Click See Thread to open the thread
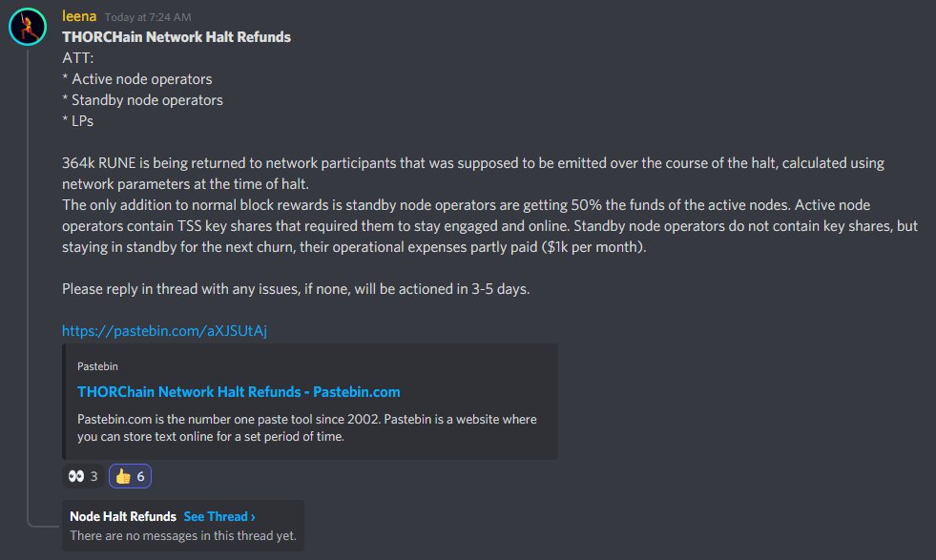936x560 pixels. click(216, 516)
